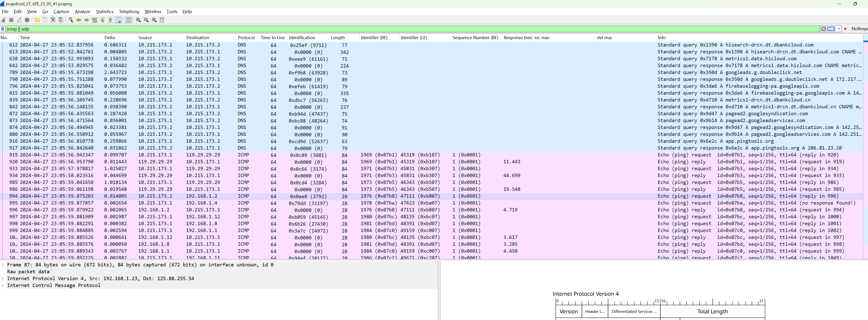Open the Telephony menu
The image size is (868, 320).
click(x=129, y=11)
